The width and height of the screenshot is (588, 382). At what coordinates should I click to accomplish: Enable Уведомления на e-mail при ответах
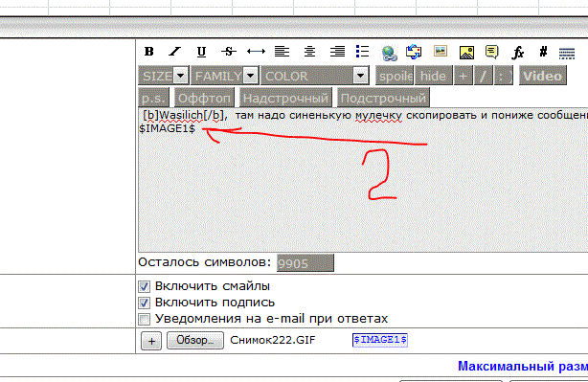(144, 319)
